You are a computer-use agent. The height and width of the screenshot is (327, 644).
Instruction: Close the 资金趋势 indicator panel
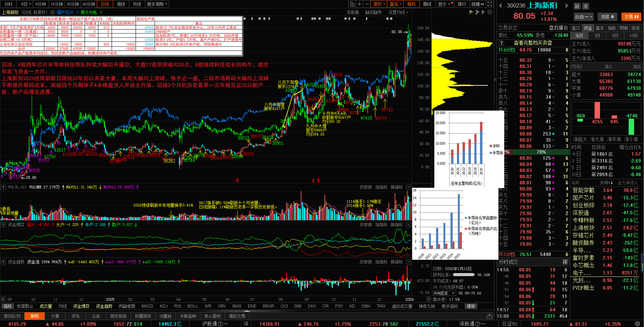tap(408, 262)
